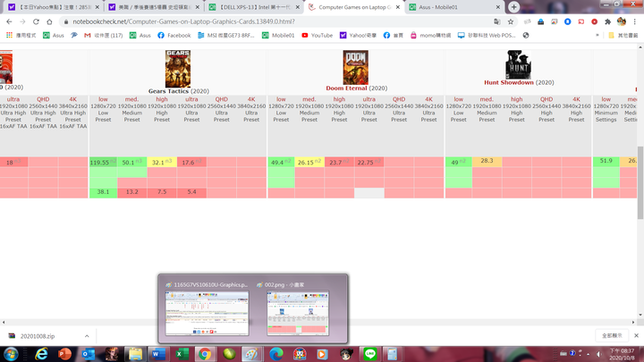The height and width of the screenshot is (362, 644).
Task: Open the Gmail inbox bookmark (117)
Action: click(x=104, y=35)
